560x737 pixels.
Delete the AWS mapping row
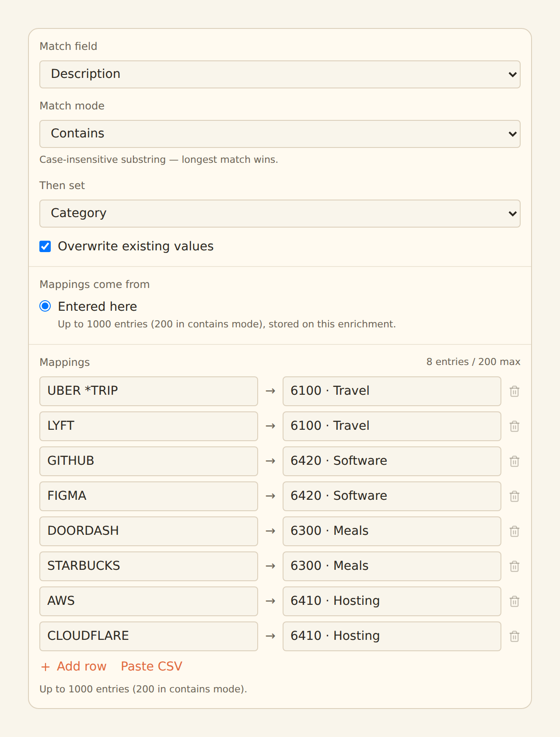(x=514, y=601)
